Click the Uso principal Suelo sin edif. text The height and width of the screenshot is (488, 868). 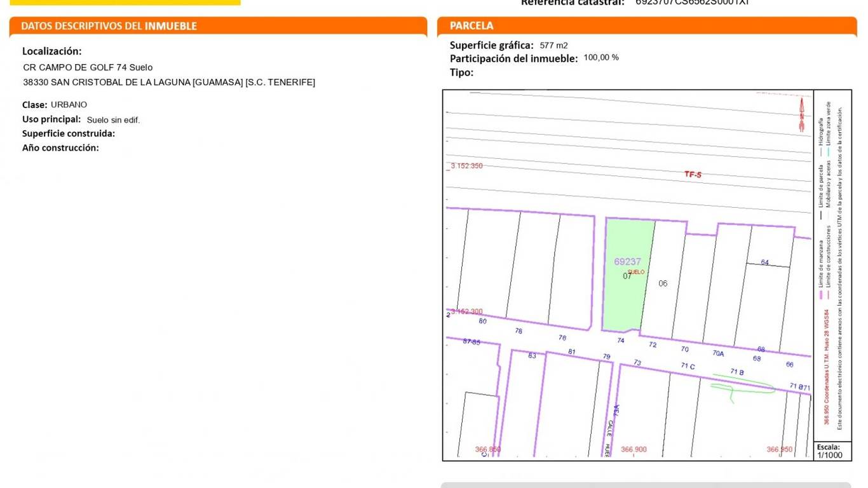[81, 119]
